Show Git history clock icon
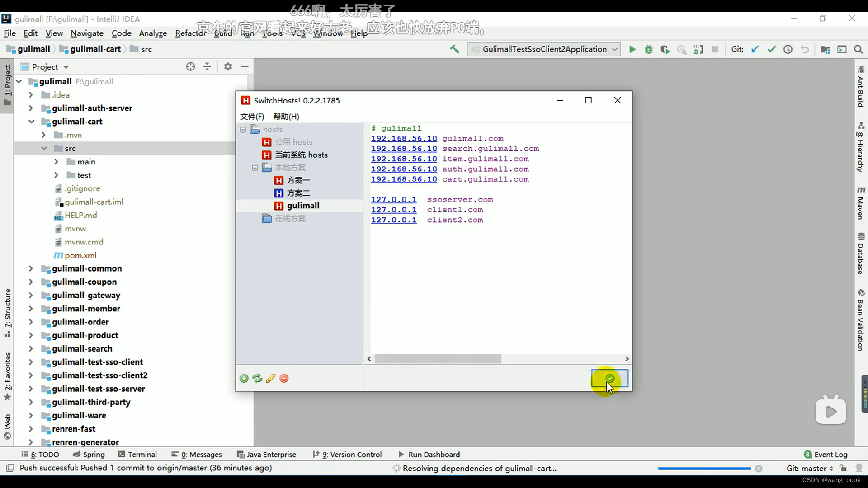 (x=788, y=49)
